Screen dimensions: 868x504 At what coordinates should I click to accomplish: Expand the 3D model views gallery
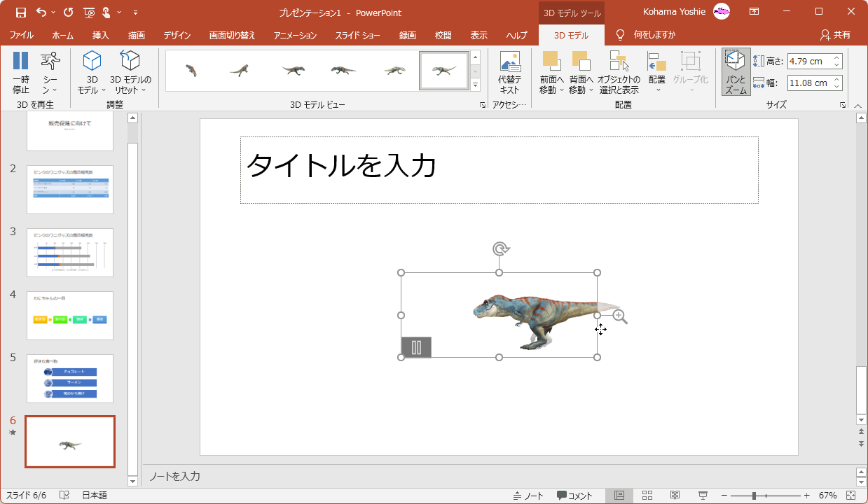pos(475,85)
